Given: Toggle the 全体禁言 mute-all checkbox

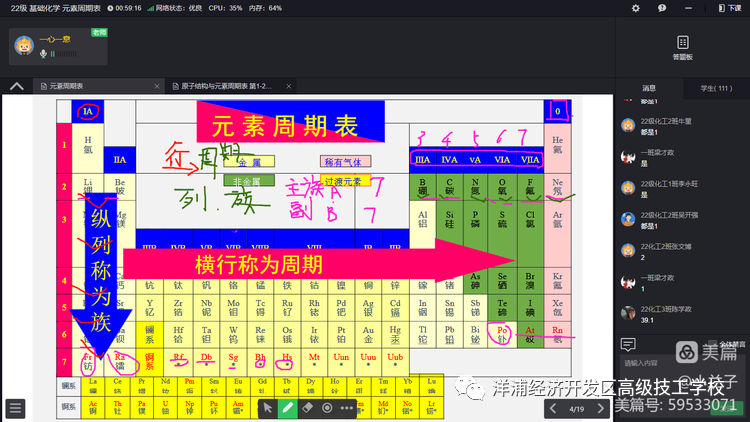Looking at the screenshot, I should (x=712, y=343).
